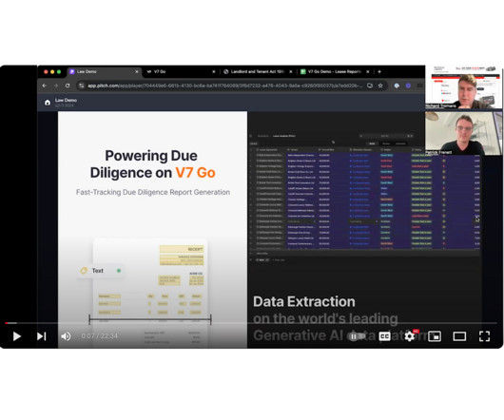Viewport: 504px width, 420px height.
Task: Reload the browser page
Action: pyautogui.click(x=68, y=86)
